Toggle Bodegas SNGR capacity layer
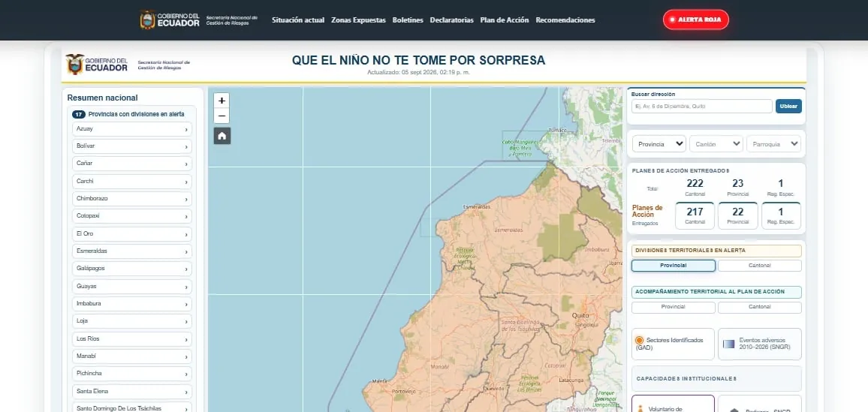This screenshot has height=412, width=868. [x=760, y=404]
